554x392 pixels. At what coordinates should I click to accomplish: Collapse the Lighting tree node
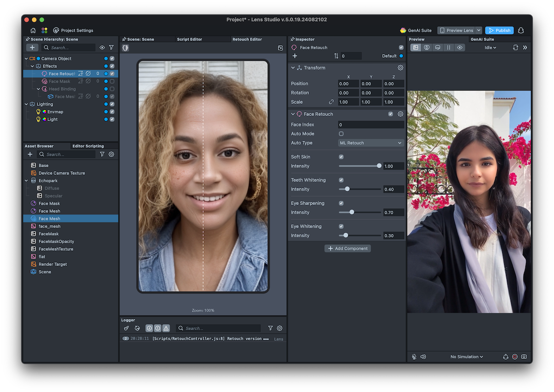[27, 104]
